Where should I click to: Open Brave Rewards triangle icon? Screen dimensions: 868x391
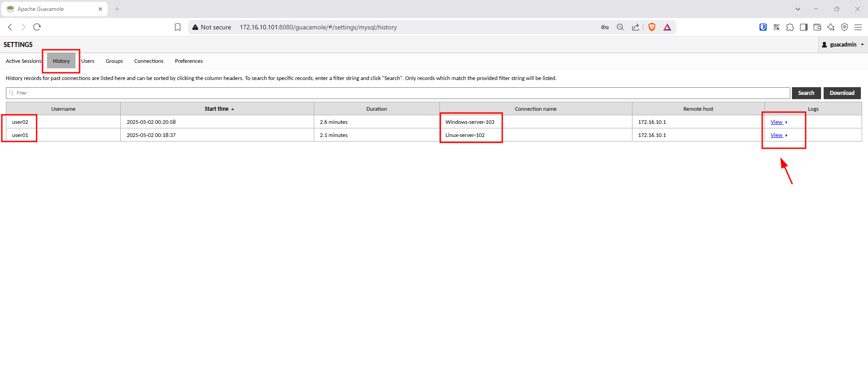pos(667,27)
